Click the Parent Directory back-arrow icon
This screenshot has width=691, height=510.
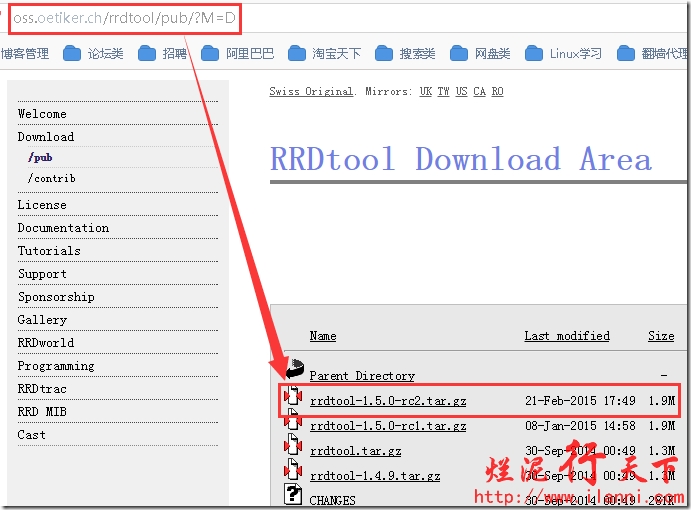(x=294, y=369)
